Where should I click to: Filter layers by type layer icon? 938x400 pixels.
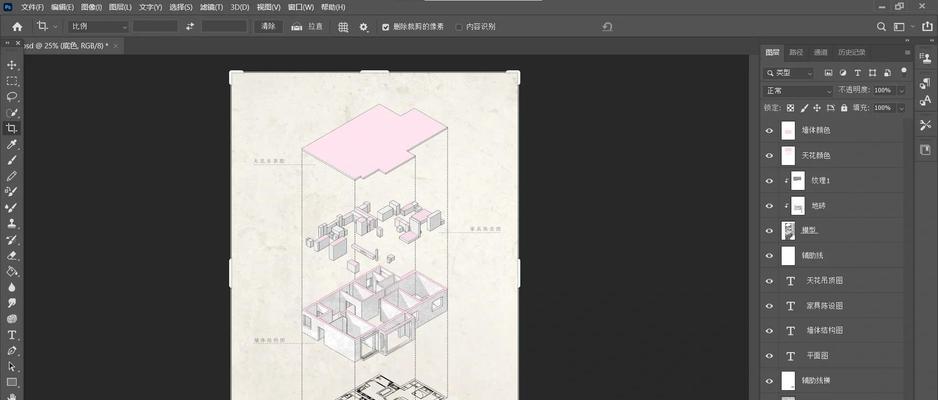[857, 73]
